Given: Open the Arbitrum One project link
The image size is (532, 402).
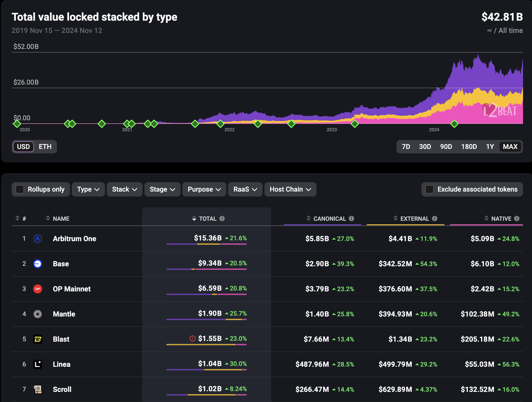Looking at the screenshot, I should [x=74, y=239].
